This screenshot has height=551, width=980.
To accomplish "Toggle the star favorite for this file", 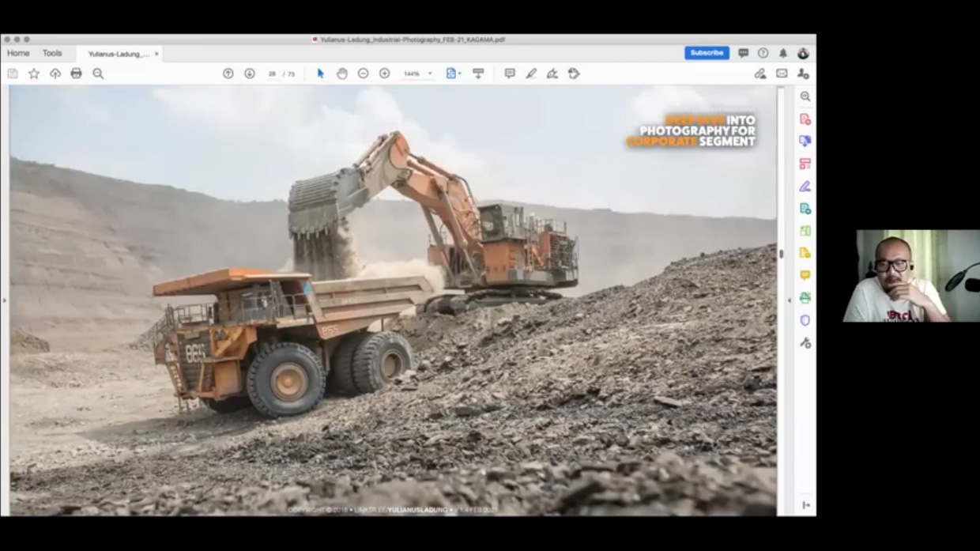I will (34, 74).
